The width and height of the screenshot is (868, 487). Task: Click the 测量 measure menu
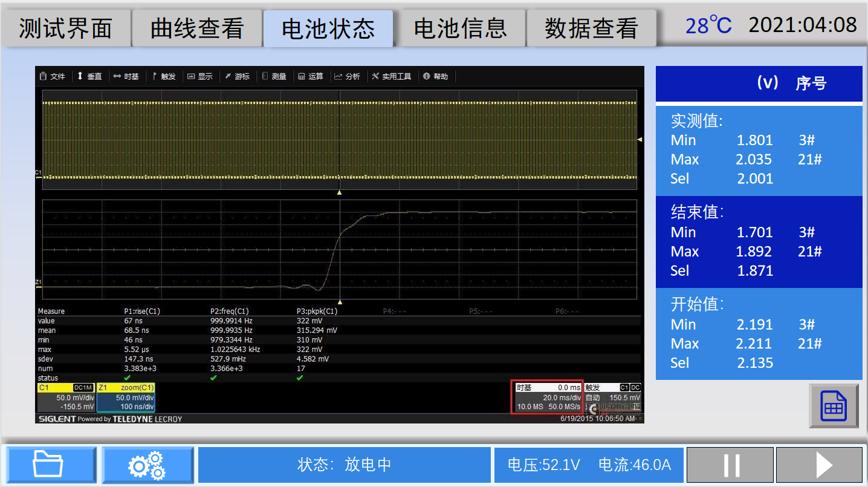tap(274, 77)
